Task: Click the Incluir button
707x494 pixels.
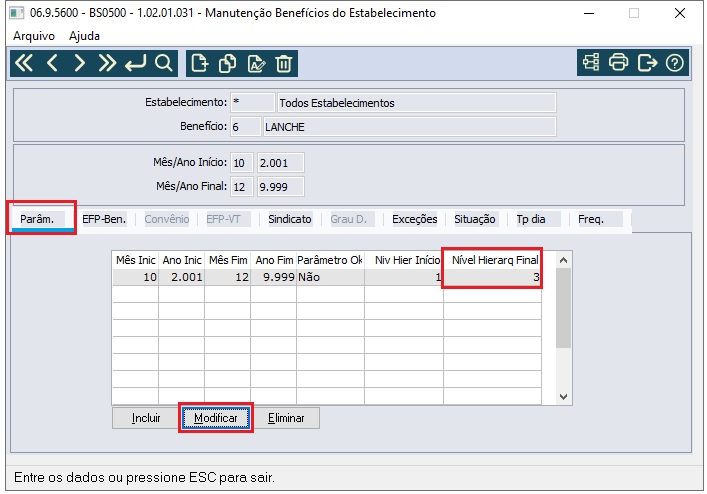Action: tap(146, 418)
